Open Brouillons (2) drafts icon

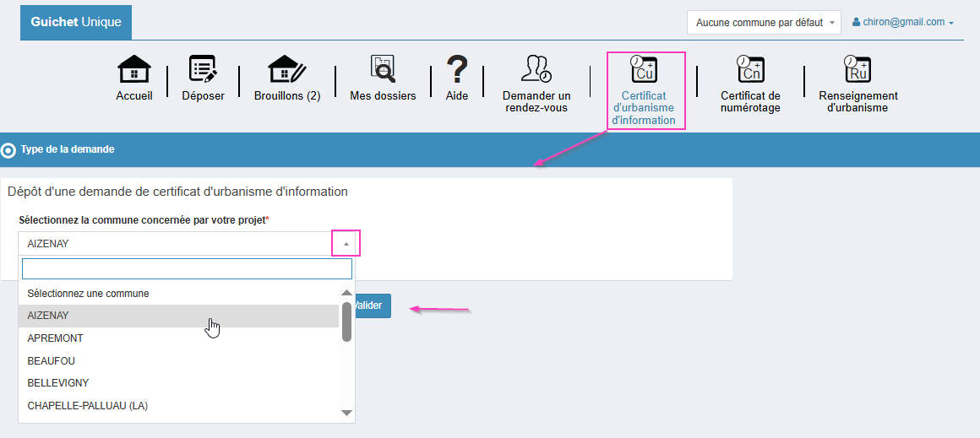point(286,70)
